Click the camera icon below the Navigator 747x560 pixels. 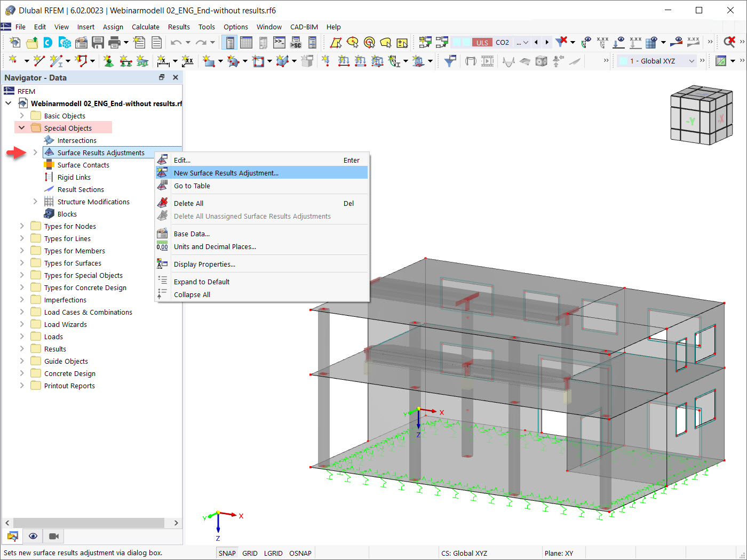pyautogui.click(x=53, y=536)
